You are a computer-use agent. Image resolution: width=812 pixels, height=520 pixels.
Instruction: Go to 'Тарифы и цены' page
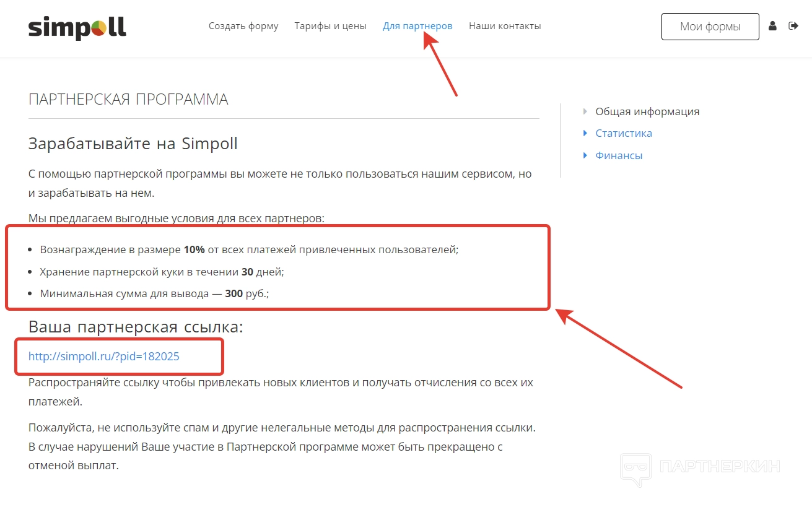click(331, 26)
